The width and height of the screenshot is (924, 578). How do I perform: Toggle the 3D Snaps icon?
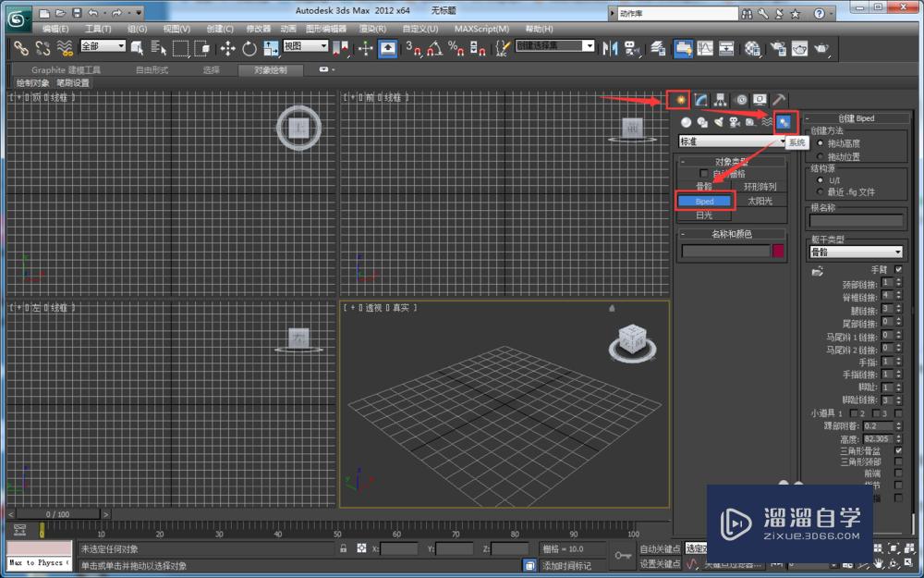(x=413, y=48)
